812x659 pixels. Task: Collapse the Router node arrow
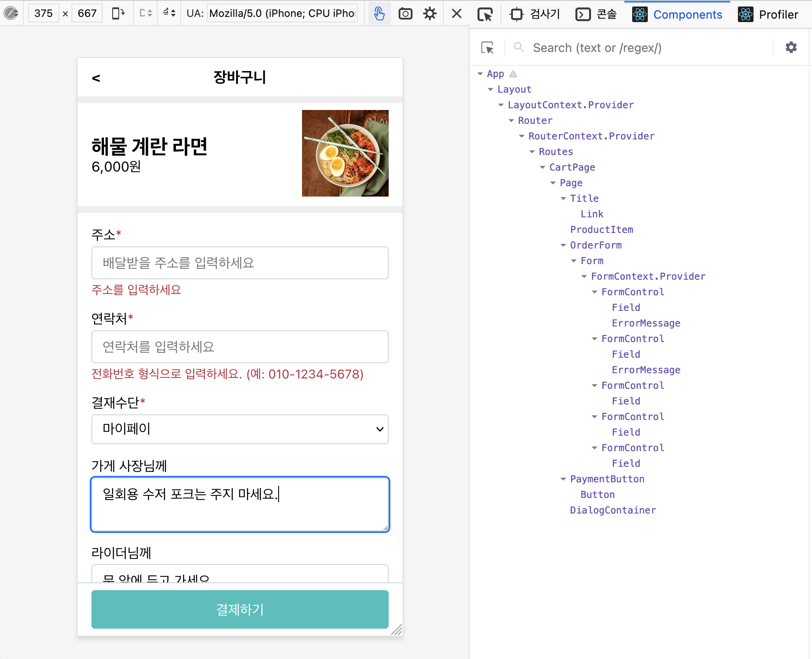click(511, 121)
